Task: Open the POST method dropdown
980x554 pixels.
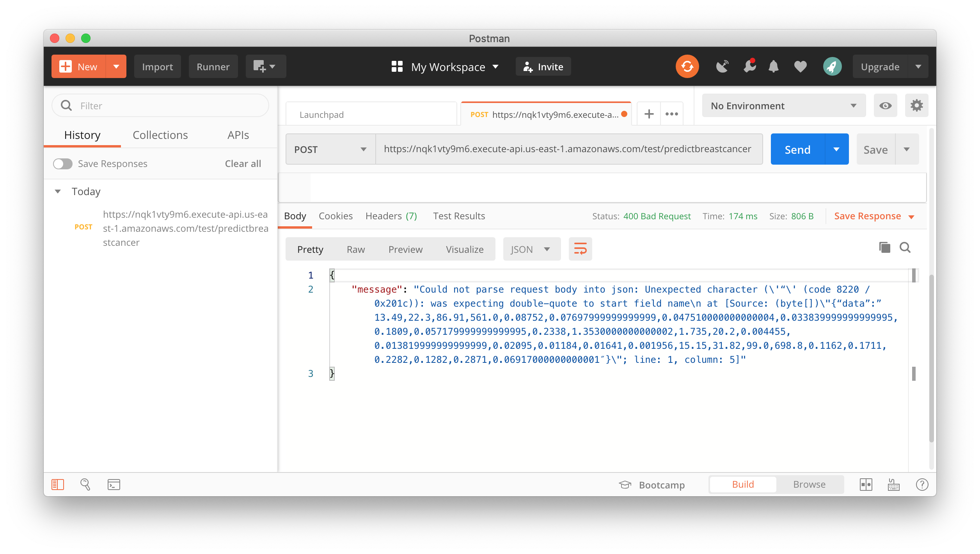Action: pos(330,149)
